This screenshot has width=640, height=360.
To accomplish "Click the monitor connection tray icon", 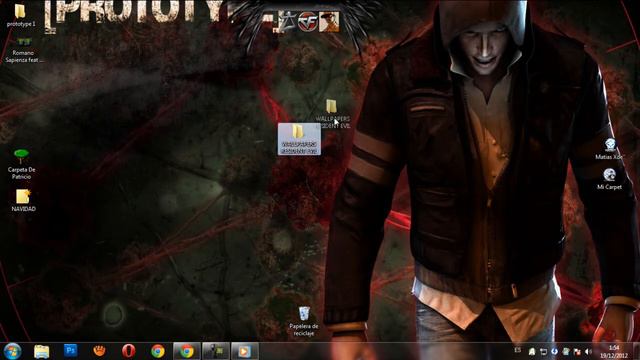I will (x=543, y=351).
